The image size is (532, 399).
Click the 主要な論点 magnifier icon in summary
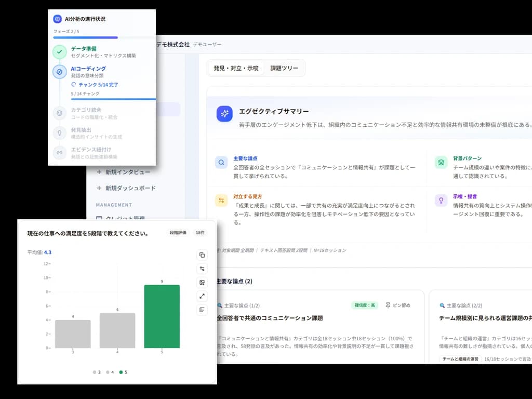coord(221,163)
